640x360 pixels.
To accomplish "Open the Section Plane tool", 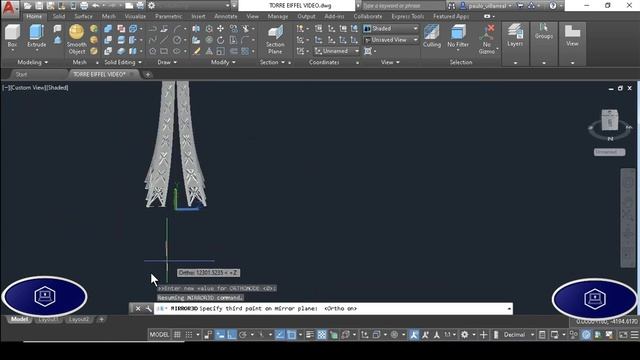I will tap(275, 39).
